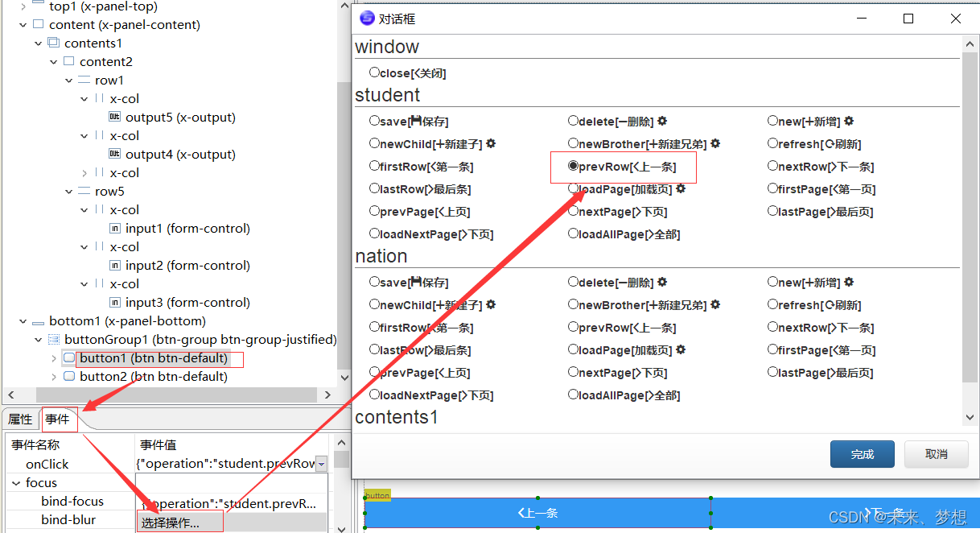Click the input3 node icon in tree
The height and width of the screenshot is (533, 980).
tap(114, 302)
